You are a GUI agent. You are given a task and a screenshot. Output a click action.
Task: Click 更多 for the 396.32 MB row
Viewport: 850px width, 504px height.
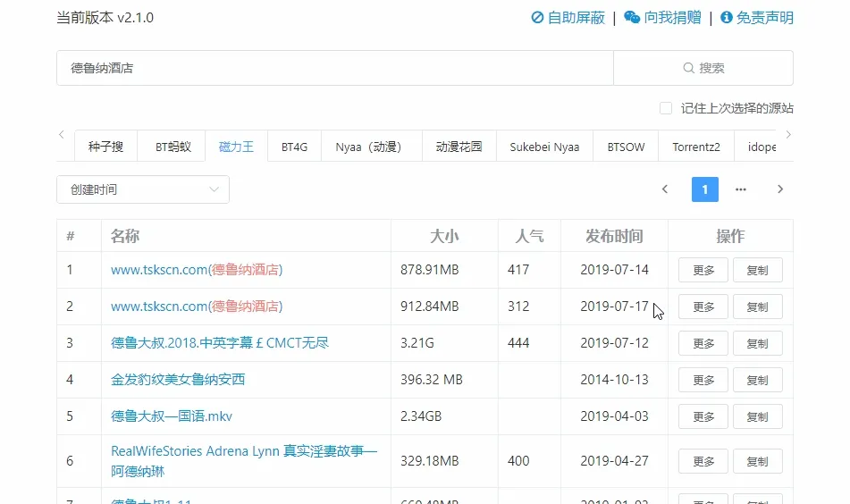coord(703,380)
